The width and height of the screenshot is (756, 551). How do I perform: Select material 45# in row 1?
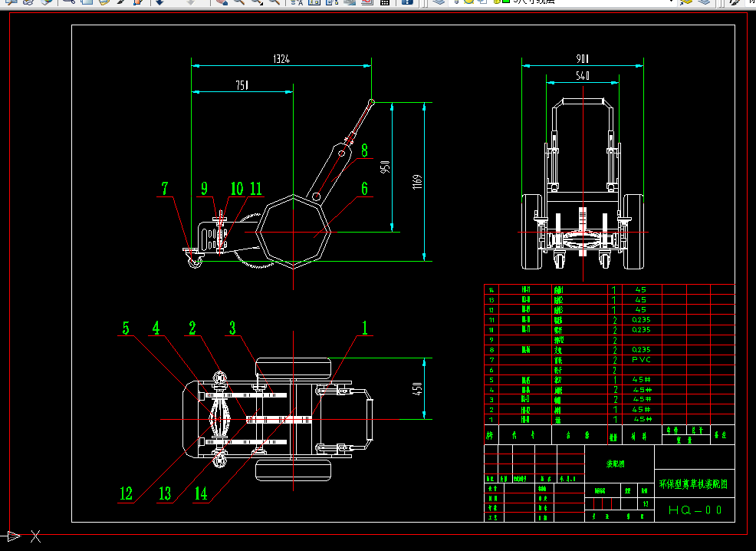tap(643, 419)
